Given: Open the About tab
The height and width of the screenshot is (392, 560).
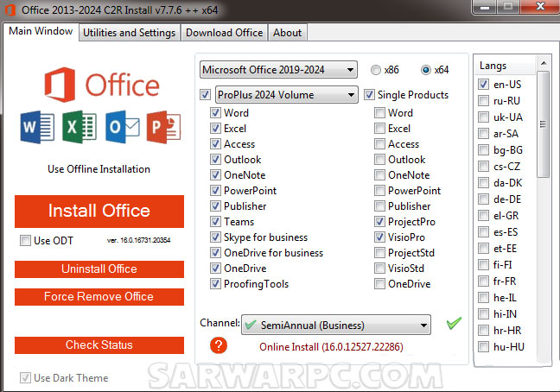Looking at the screenshot, I should [288, 33].
